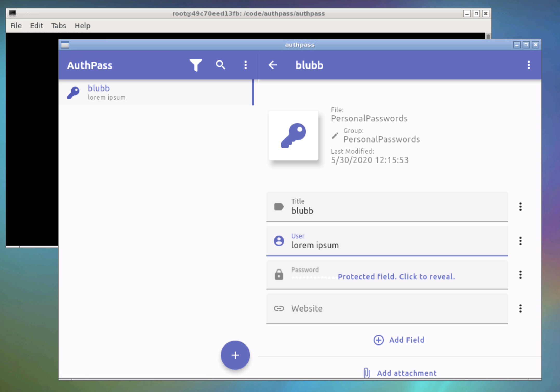Open the three-dot menu beside the Title field
Image resolution: width=560 pixels, height=392 pixels.
point(521,207)
